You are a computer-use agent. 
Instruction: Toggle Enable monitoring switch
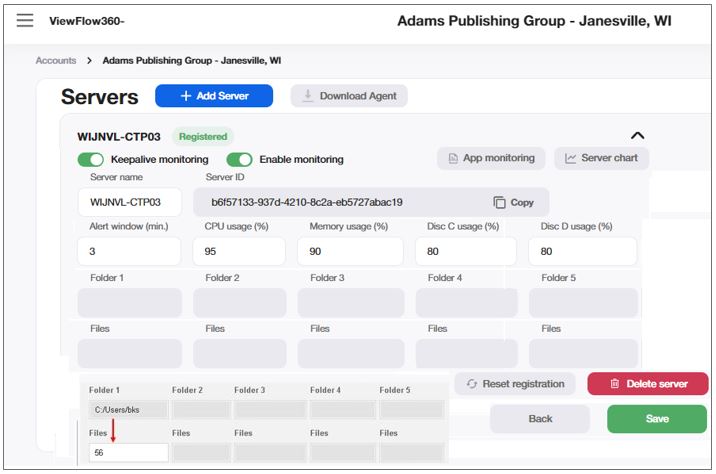[239, 159]
